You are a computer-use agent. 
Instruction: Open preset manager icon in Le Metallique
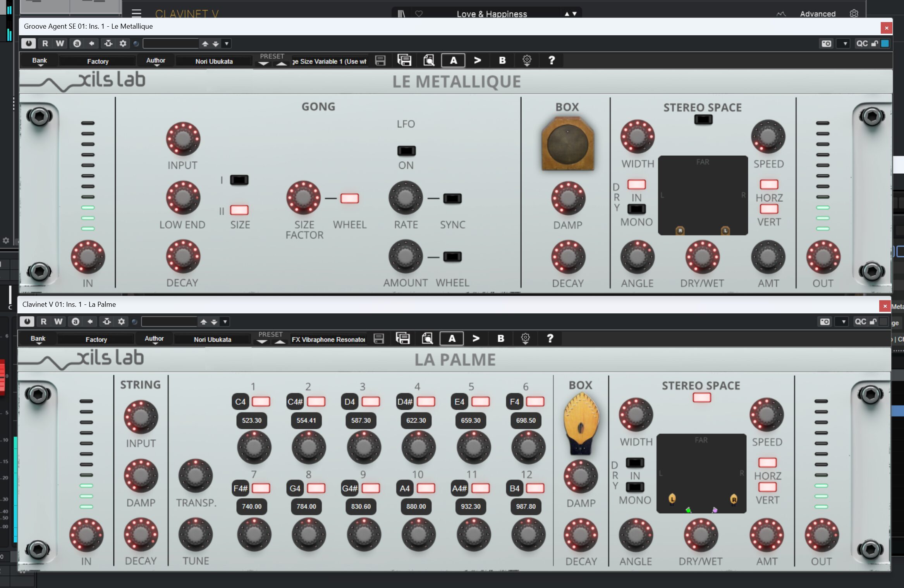[x=404, y=60]
